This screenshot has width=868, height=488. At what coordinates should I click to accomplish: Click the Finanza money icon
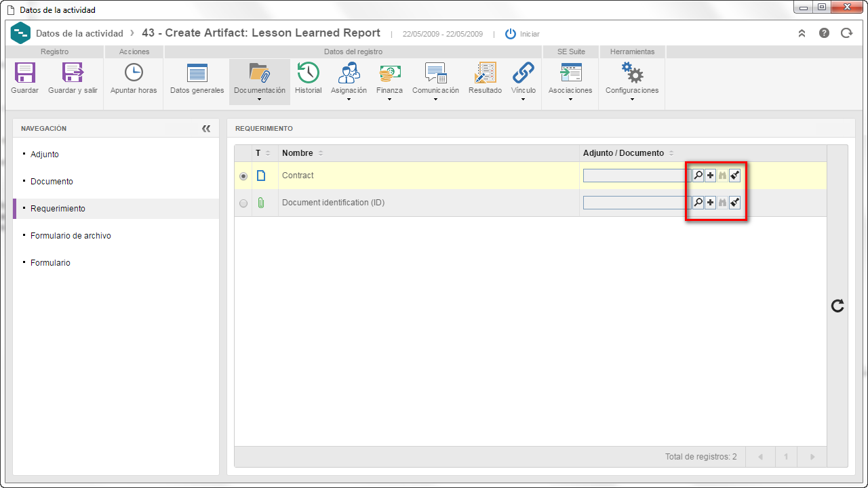389,73
